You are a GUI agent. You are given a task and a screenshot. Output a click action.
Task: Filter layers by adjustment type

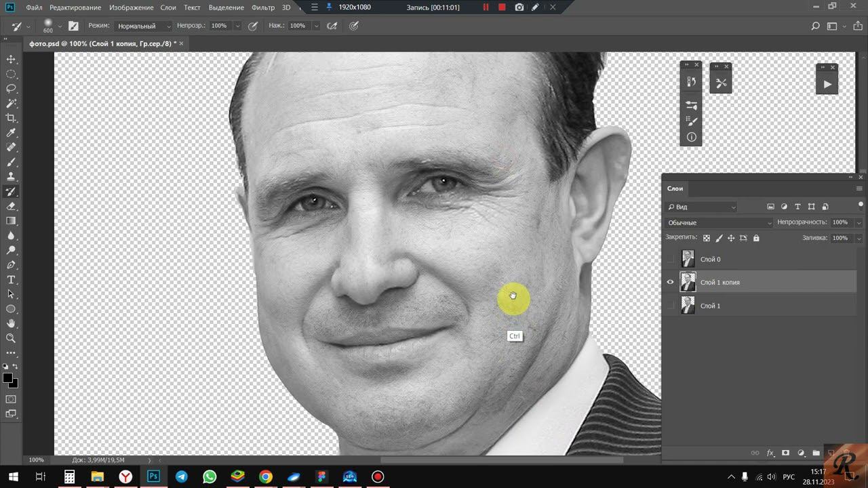(x=784, y=207)
